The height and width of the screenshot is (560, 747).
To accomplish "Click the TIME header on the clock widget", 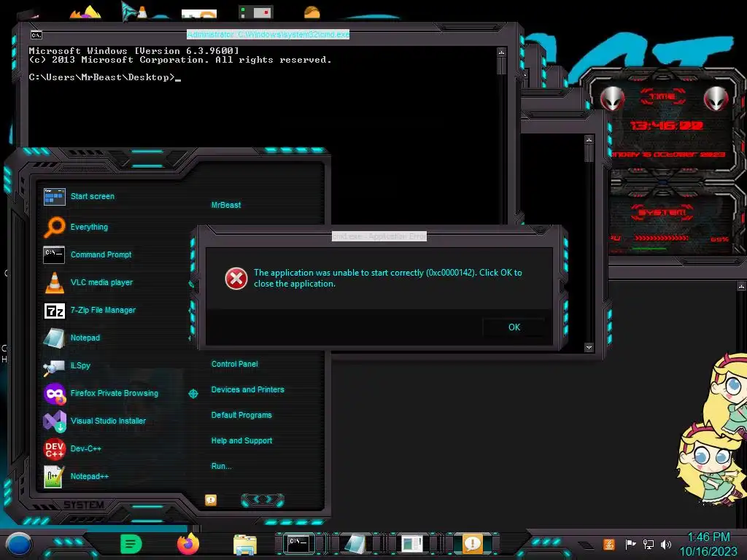I will coord(662,97).
